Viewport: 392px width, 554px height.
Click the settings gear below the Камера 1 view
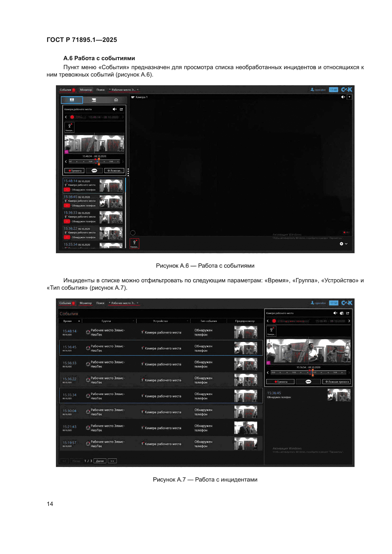pyautogui.click(x=341, y=244)
